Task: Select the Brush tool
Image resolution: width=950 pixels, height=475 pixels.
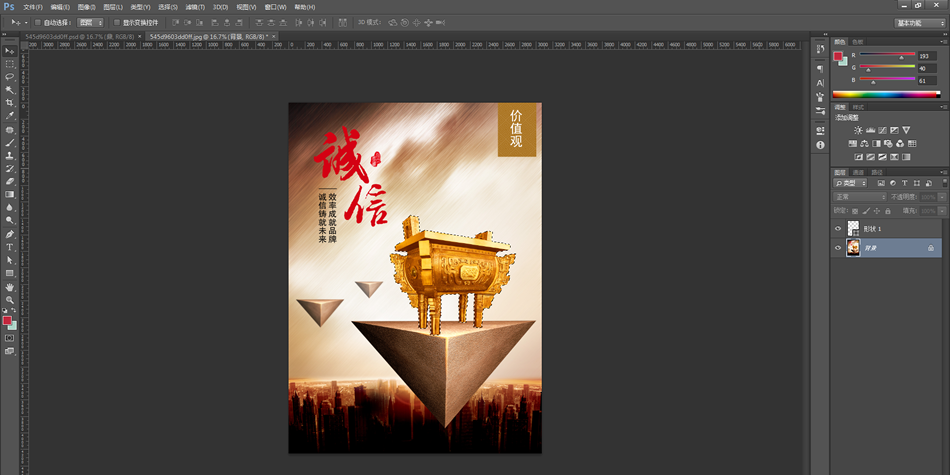Action: [x=10, y=143]
